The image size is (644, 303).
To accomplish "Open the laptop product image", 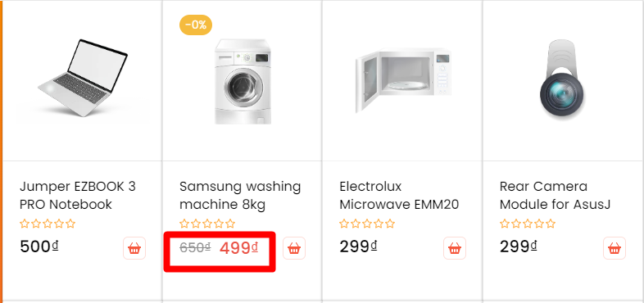I will [84, 78].
